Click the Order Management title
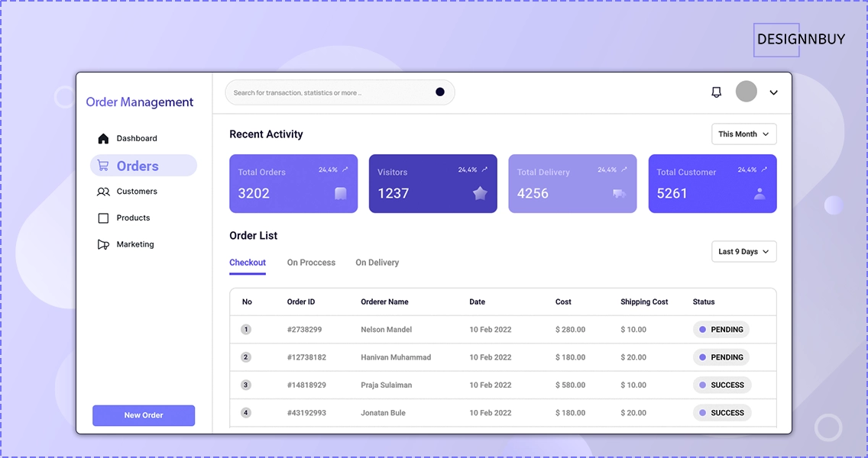Image resolution: width=868 pixels, height=458 pixels. point(140,102)
